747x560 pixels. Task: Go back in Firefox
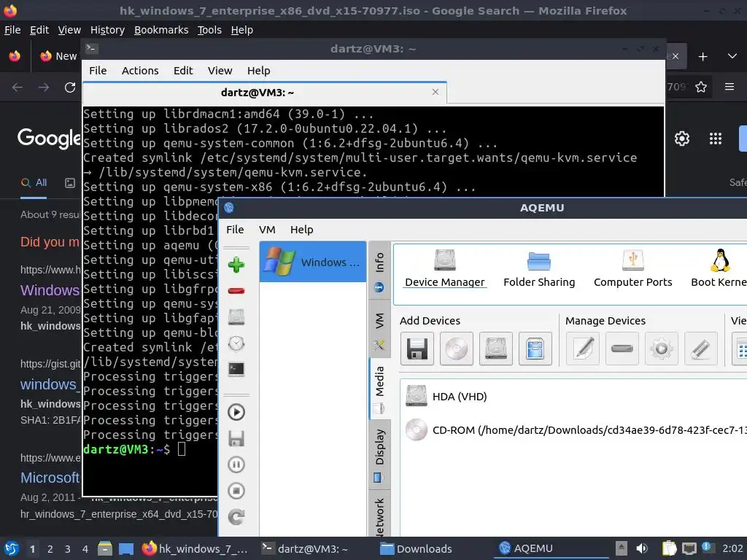(18, 87)
